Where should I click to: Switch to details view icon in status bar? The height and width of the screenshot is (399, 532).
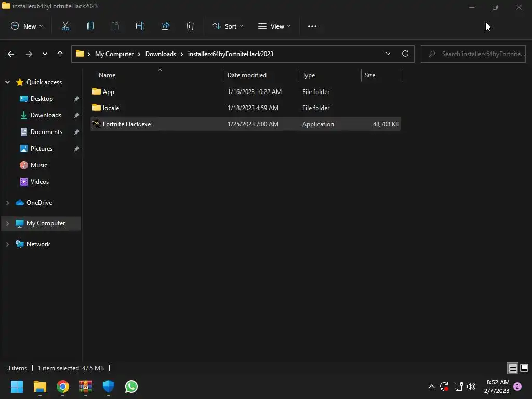[x=513, y=368]
